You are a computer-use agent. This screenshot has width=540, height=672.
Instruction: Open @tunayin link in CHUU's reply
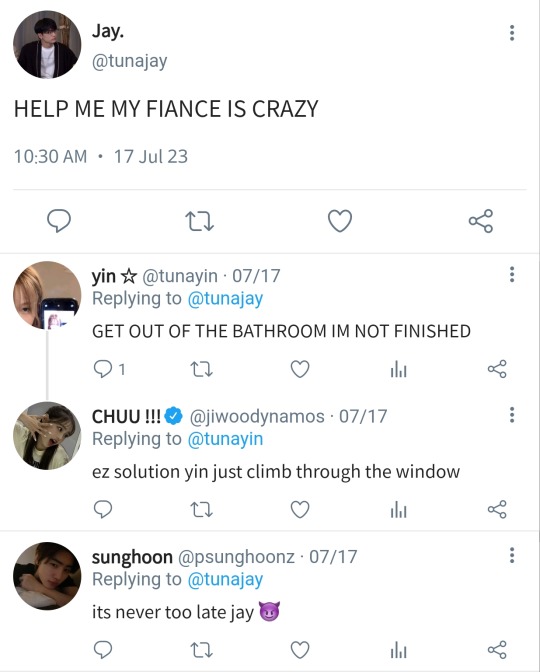(x=225, y=439)
